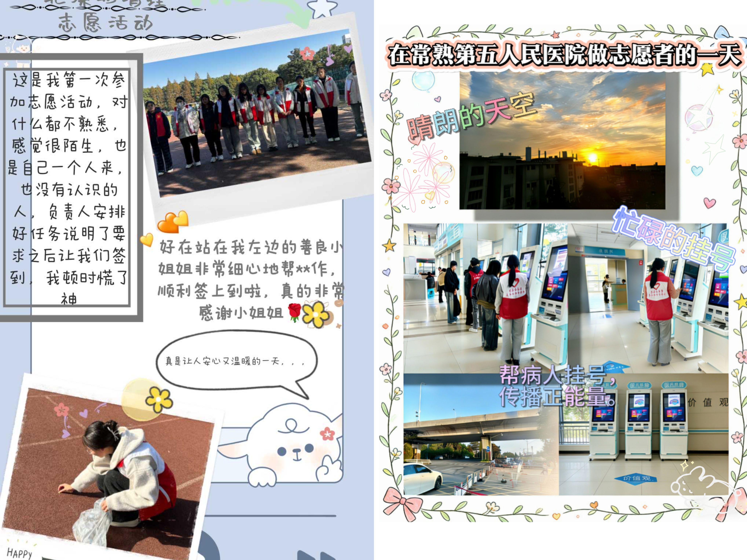Viewport: 747px width, 560px height.
Task: Click the "HAPPY" caption under the track photo
Action: (19, 553)
